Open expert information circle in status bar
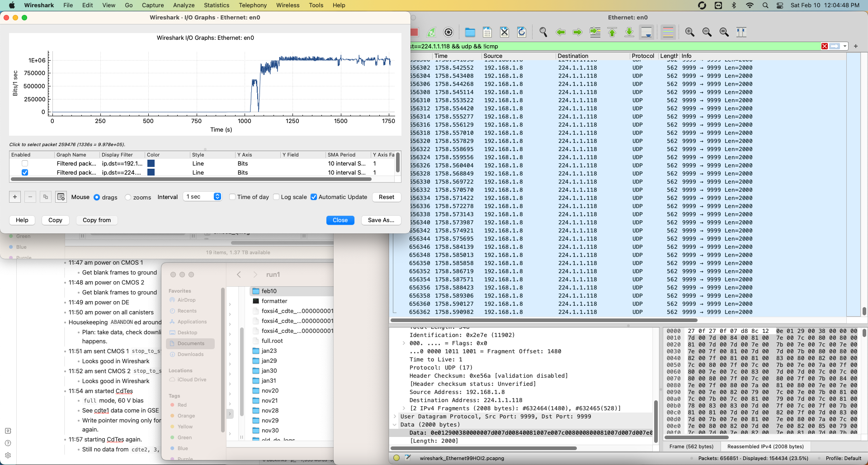This screenshot has width=868, height=465. tap(396, 458)
